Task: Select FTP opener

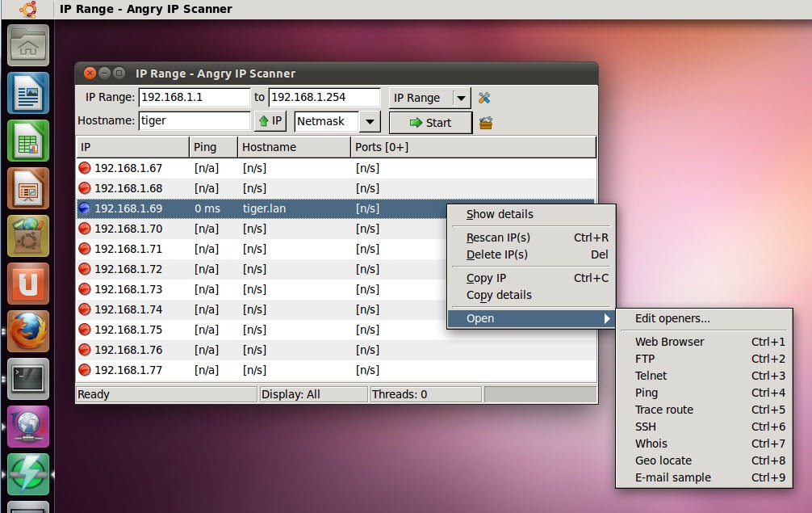Action: [705, 359]
